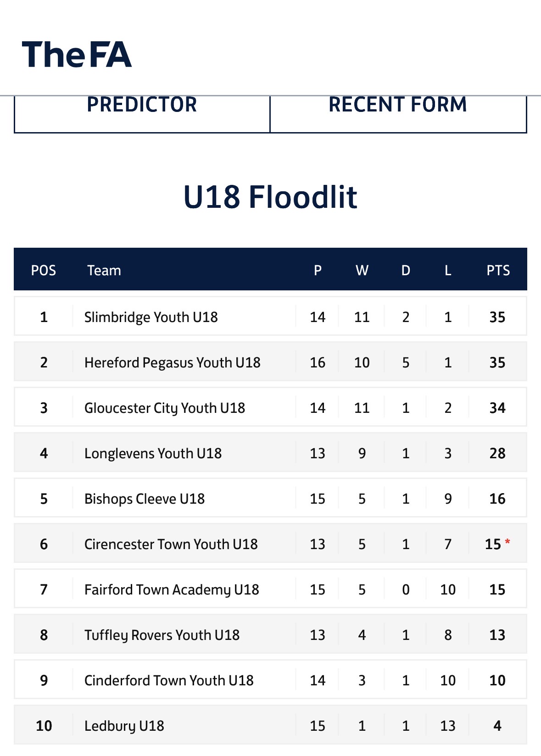Open Cirencester Town Youth U18 entry
The image size is (541, 756).
tap(171, 544)
